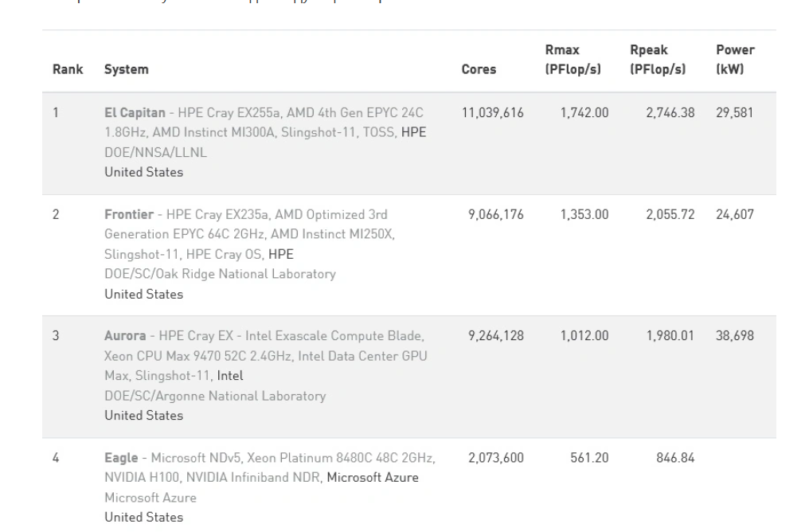The image size is (809, 532).
Task: Click the System column header
Action: tap(126, 69)
